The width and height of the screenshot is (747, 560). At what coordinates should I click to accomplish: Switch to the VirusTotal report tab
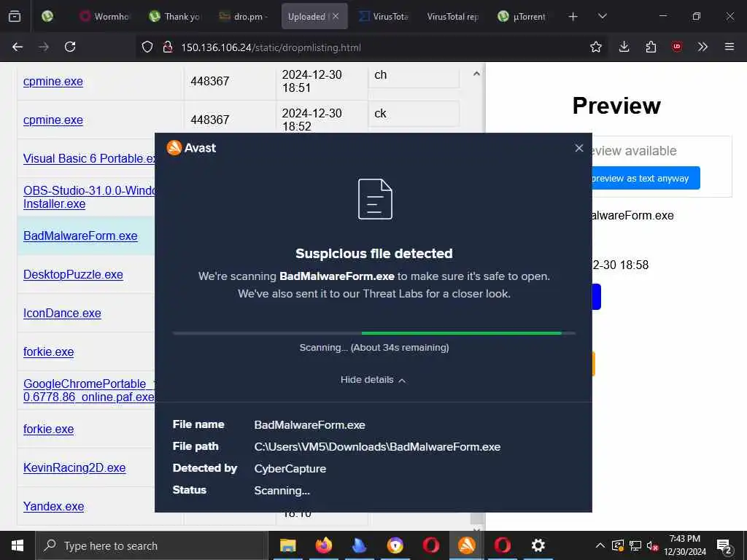[453, 17]
